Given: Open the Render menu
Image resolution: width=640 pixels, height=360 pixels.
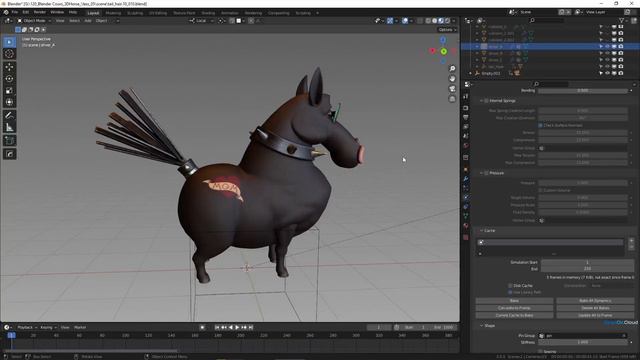Looking at the screenshot, I should tap(40, 12).
